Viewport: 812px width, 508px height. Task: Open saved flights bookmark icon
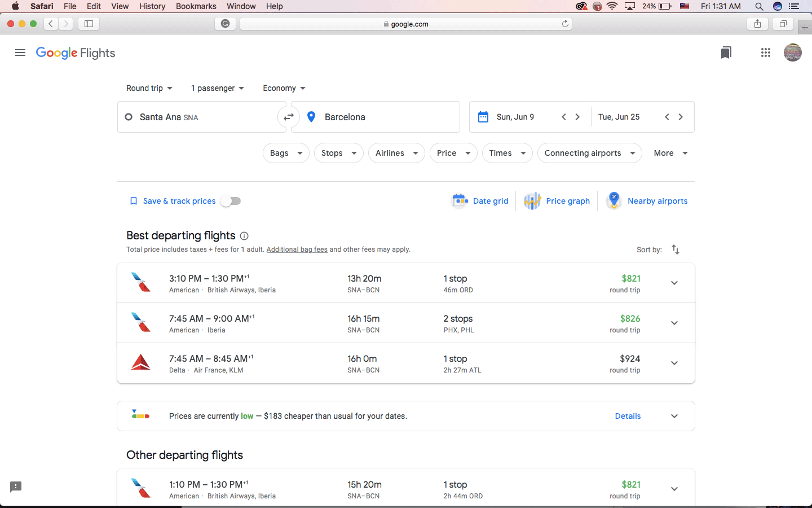tap(726, 52)
